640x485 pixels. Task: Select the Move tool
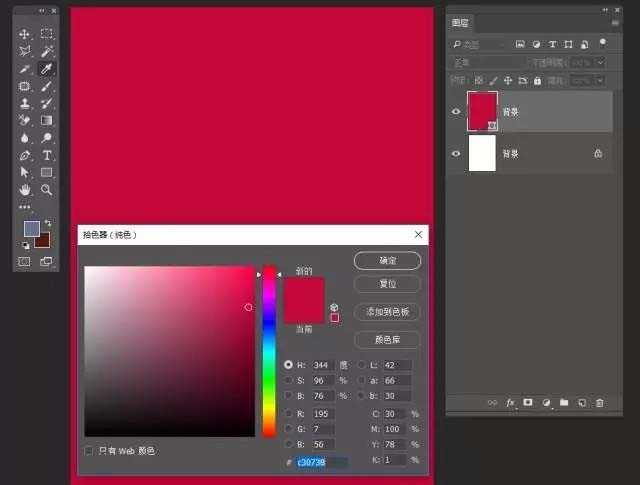coord(25,34)
